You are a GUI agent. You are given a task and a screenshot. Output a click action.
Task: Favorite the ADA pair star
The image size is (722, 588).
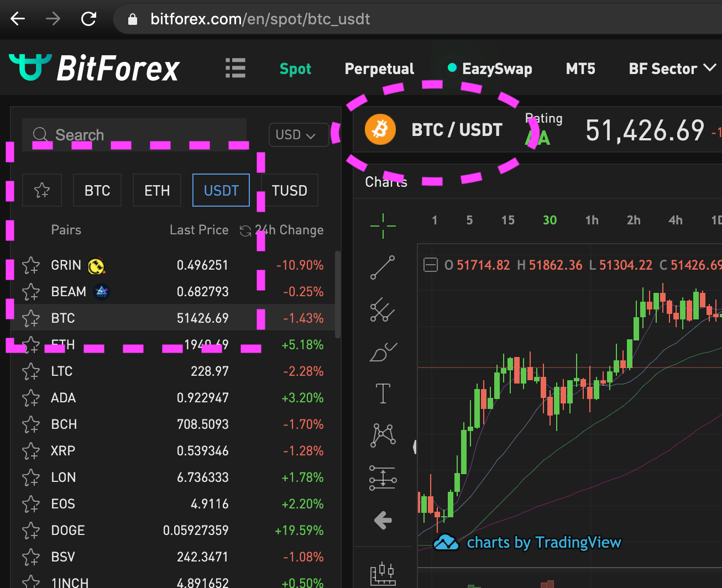(x=31, y=398)
